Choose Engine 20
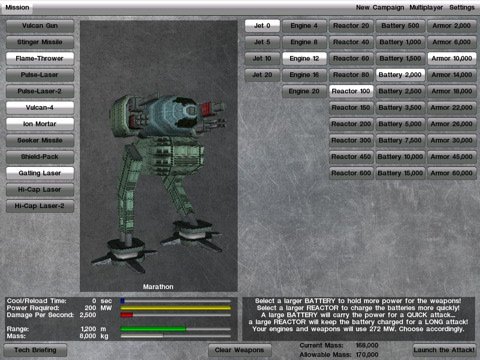Image resolution: width=480 pixels, height=360 pixels. [304, 91]
